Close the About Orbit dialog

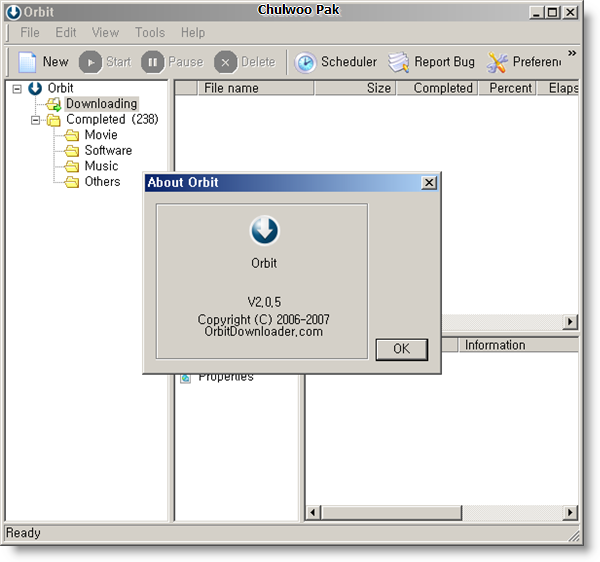(x=429, y=183)
